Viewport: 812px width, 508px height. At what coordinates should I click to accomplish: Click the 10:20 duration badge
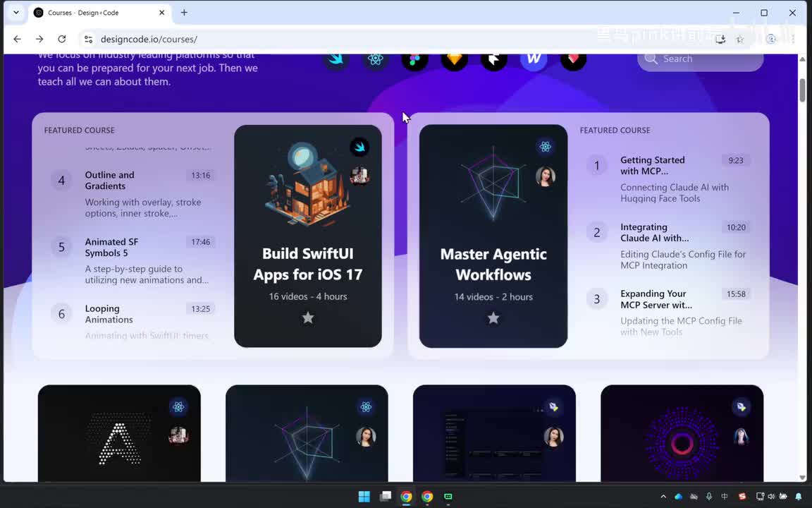(x=736, y=227)
